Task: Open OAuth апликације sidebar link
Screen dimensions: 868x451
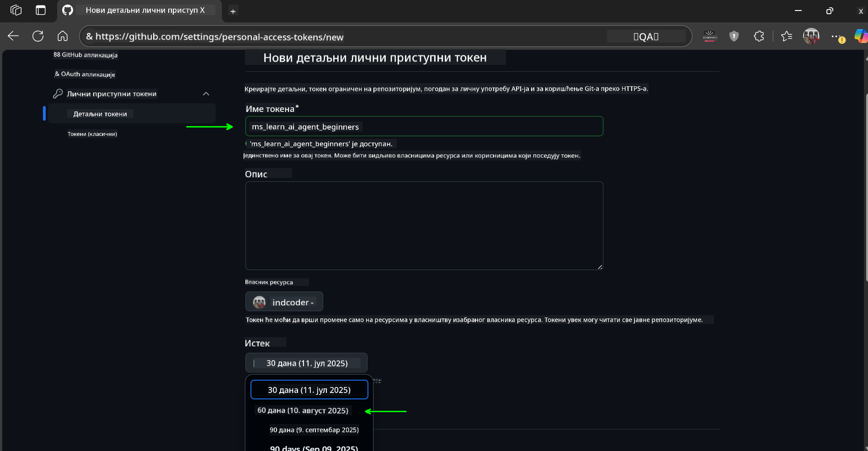Action: (x=85, y=74)
